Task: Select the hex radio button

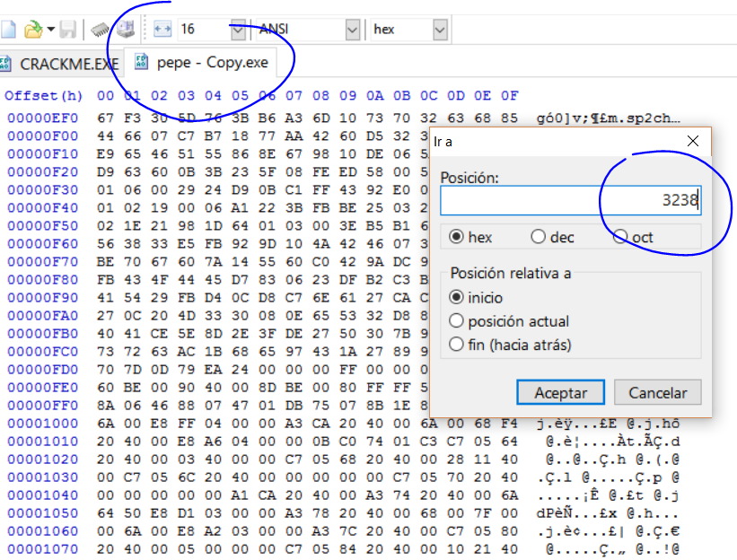Action: click(456, 237)
